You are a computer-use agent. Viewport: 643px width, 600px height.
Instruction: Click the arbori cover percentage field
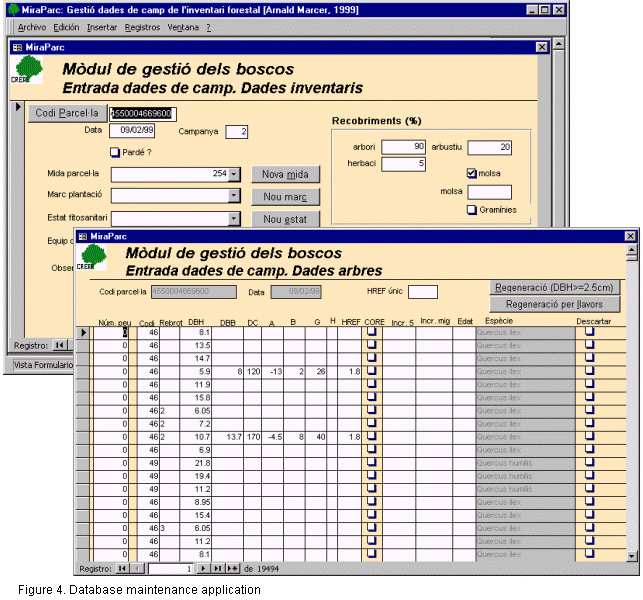pos(404,147)
